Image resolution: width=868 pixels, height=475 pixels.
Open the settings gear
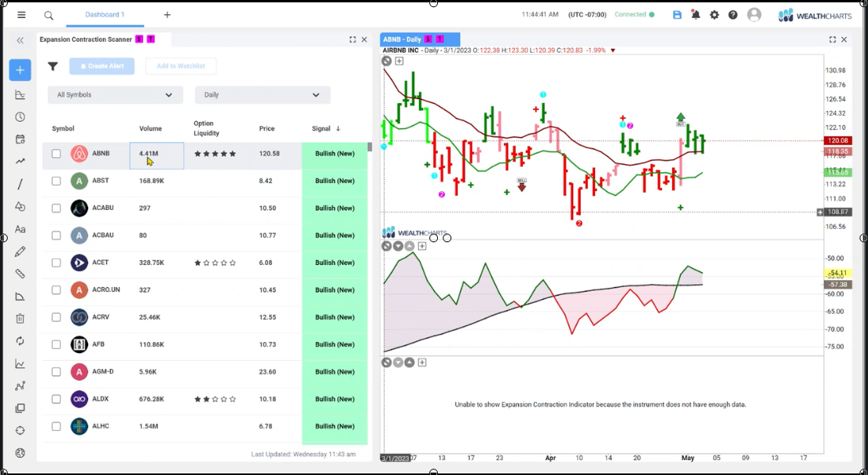click(x=715, y=15)
